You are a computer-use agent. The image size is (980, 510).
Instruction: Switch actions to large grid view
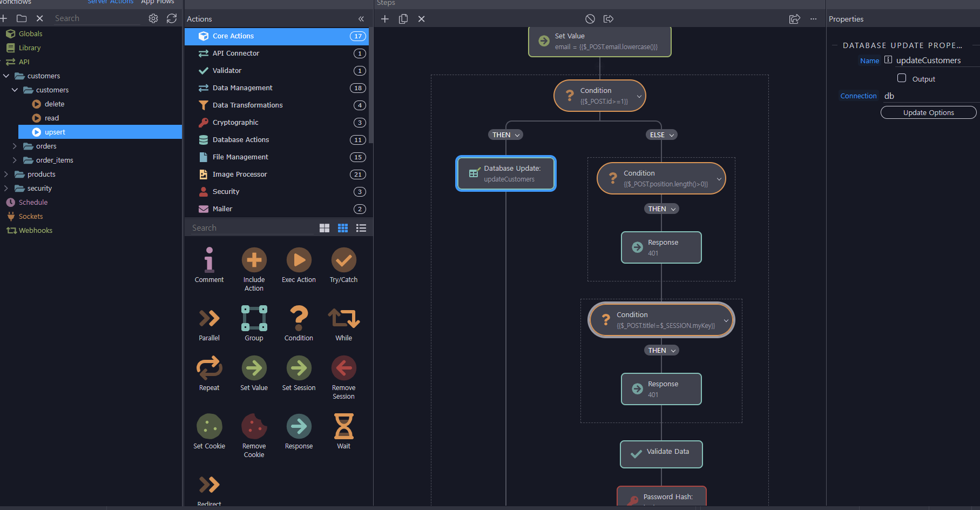click(325, 228)
